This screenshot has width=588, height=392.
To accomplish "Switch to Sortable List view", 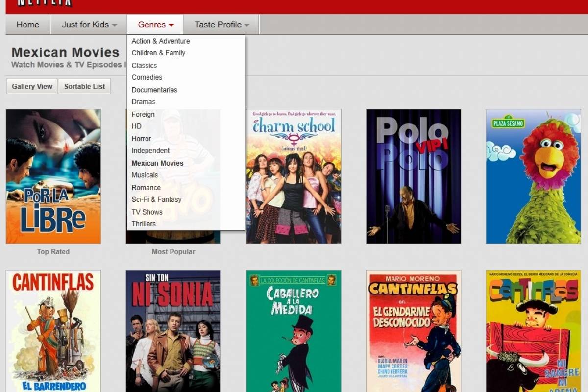I will 84,86.
